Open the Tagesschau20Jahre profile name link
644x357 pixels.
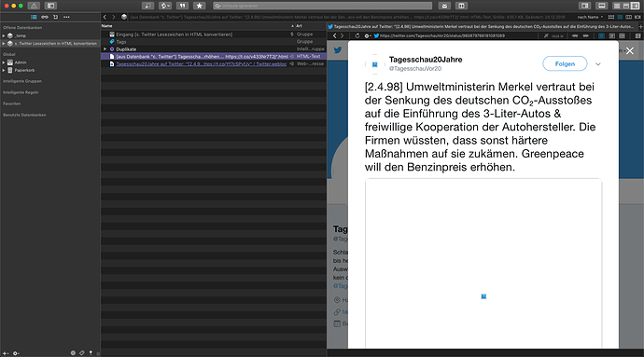pos(426,60)
